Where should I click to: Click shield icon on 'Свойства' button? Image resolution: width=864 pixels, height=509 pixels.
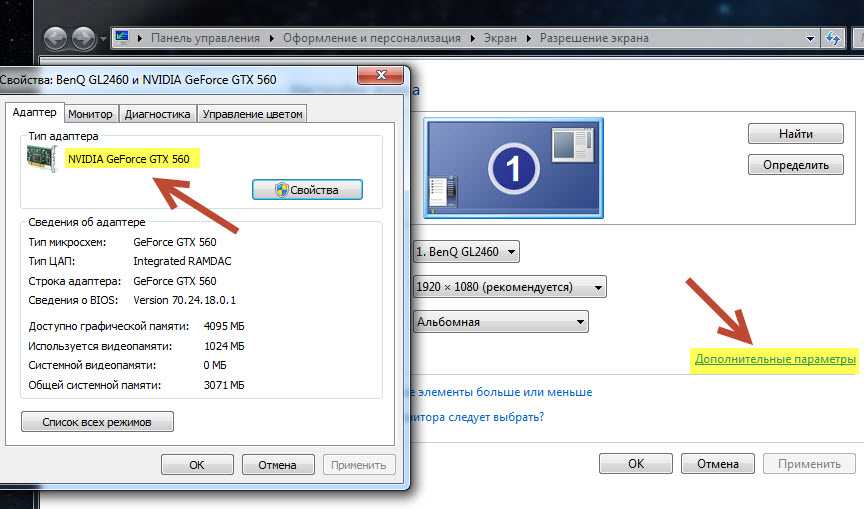pyautogui.click(x=282, y=190)
